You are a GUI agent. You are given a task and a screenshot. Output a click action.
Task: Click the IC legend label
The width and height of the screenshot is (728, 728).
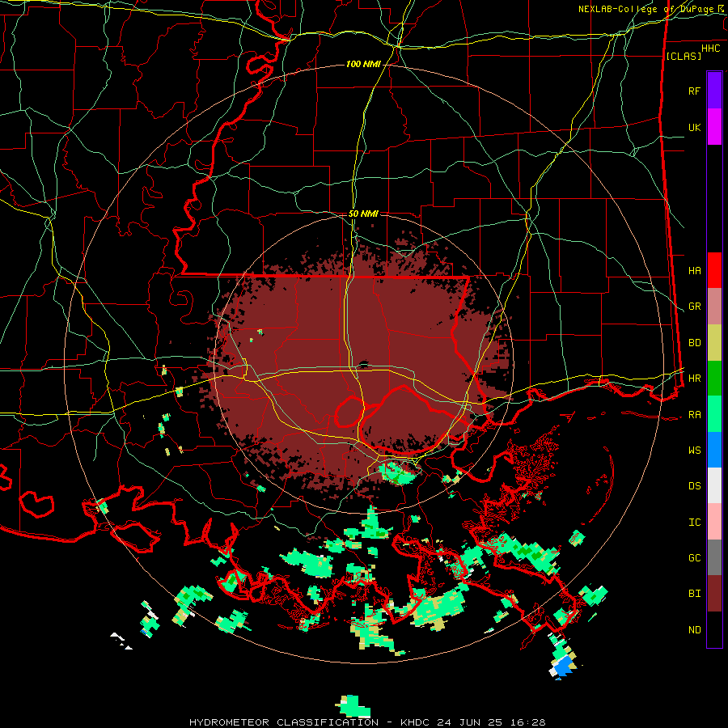click(694, 522)
